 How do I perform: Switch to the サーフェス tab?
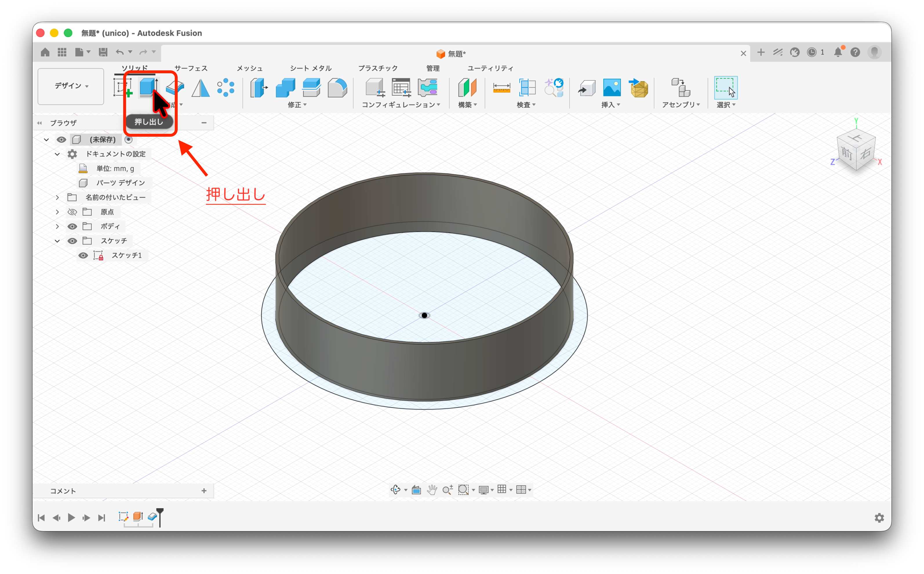[191, 68]
